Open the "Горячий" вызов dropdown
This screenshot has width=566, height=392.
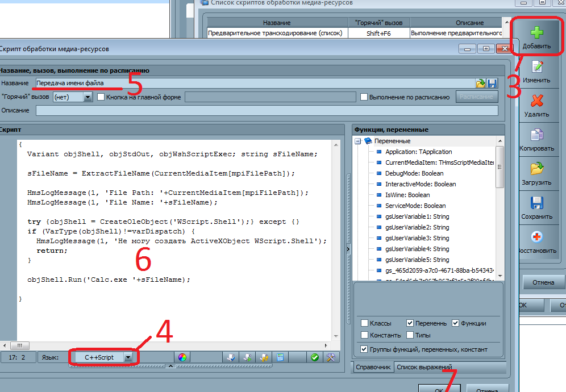[x=88, y=97]
